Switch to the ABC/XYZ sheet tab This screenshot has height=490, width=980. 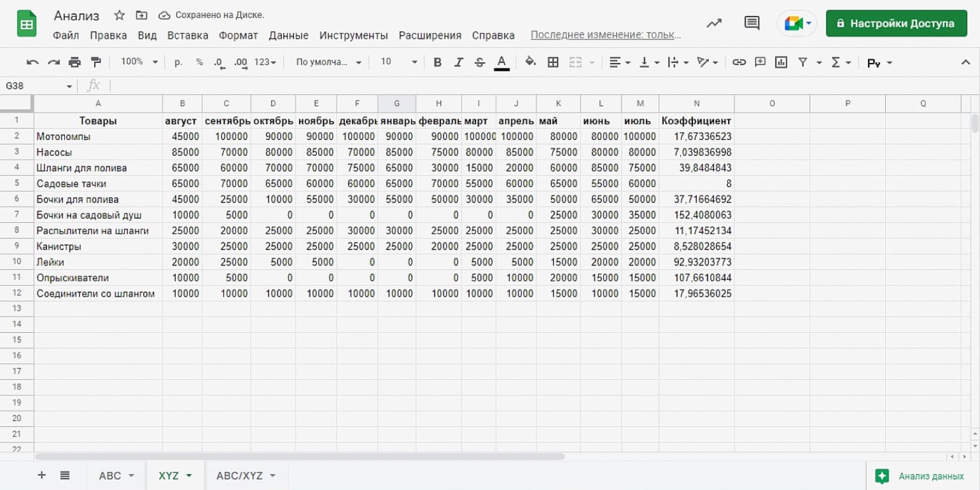click(245, 475)
